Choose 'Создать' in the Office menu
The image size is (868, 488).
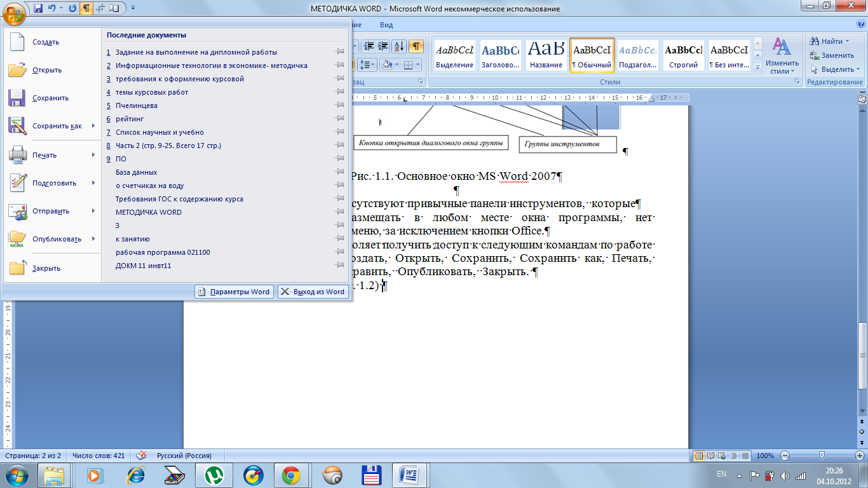pos(51,42)
